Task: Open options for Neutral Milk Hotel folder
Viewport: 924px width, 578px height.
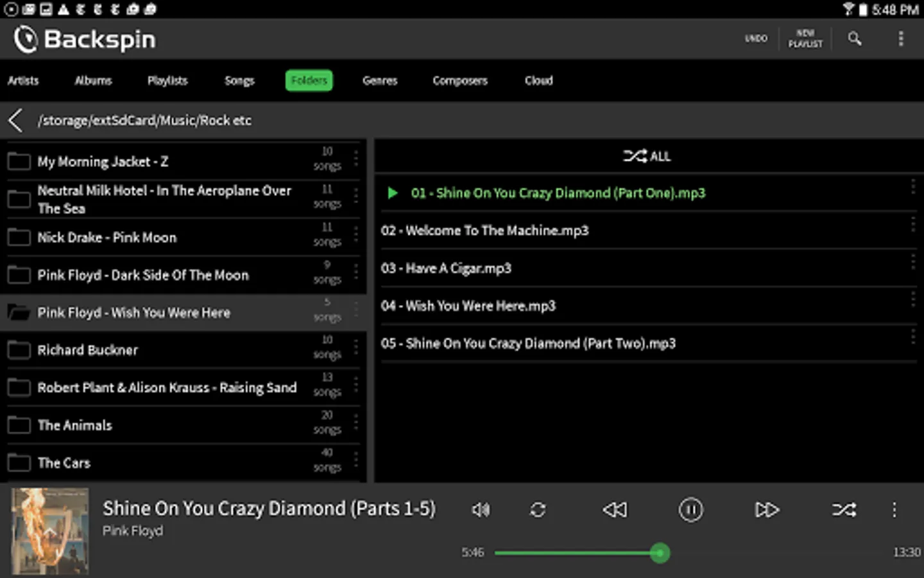Action: pos(356,197)
